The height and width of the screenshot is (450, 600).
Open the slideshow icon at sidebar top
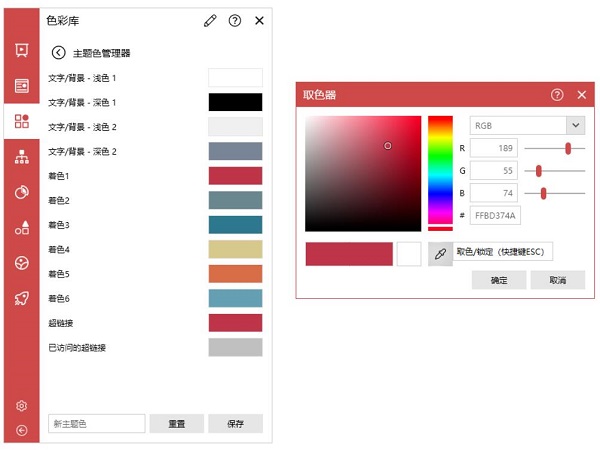(21, 51)
